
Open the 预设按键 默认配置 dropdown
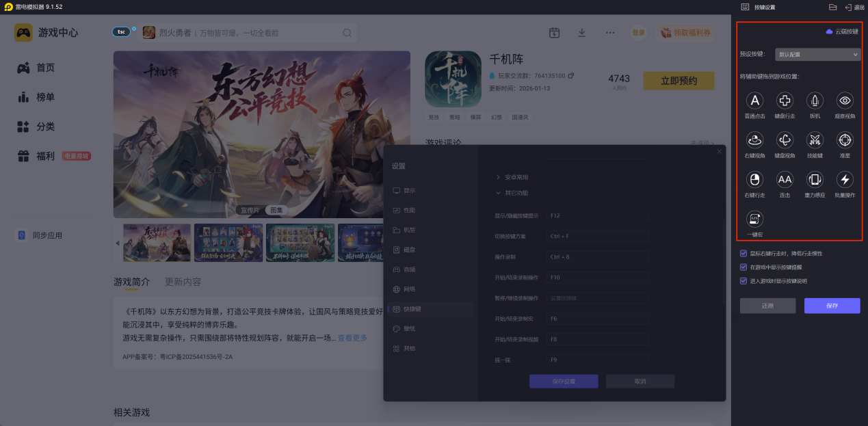pyautogui.click(x=817, y=54)
